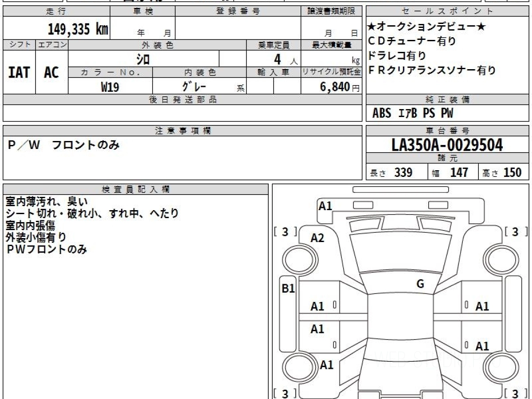The image size is (532, 399).
Task: Click the inspector note PWフロントのみ
Action: 47,249
